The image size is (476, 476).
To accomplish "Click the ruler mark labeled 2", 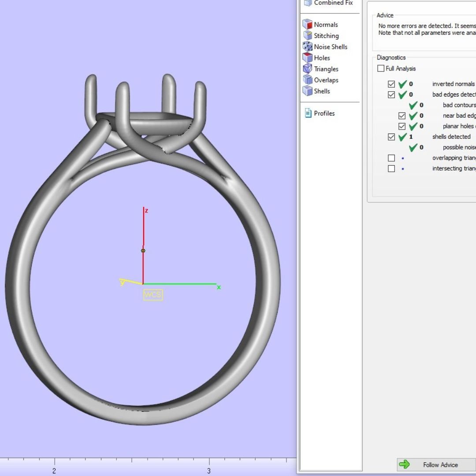I will tap(54, 470).
